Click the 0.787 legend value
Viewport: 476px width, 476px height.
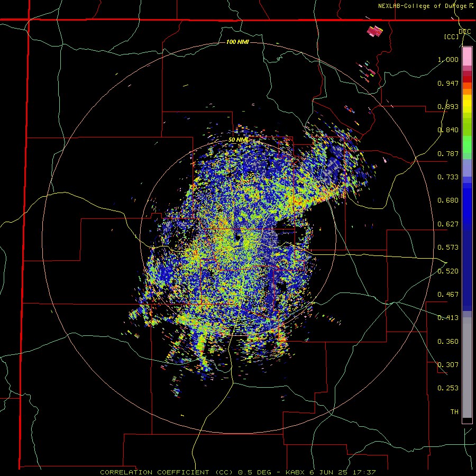tap(448, 153)
